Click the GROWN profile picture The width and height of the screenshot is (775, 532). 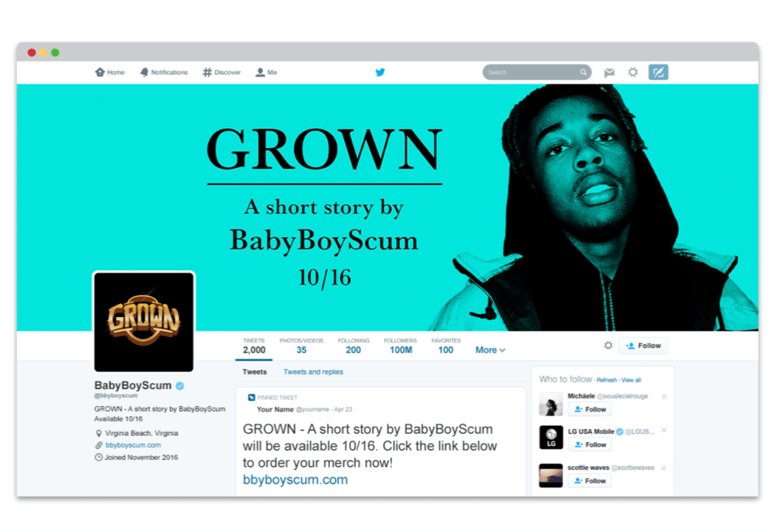(144, 322)
